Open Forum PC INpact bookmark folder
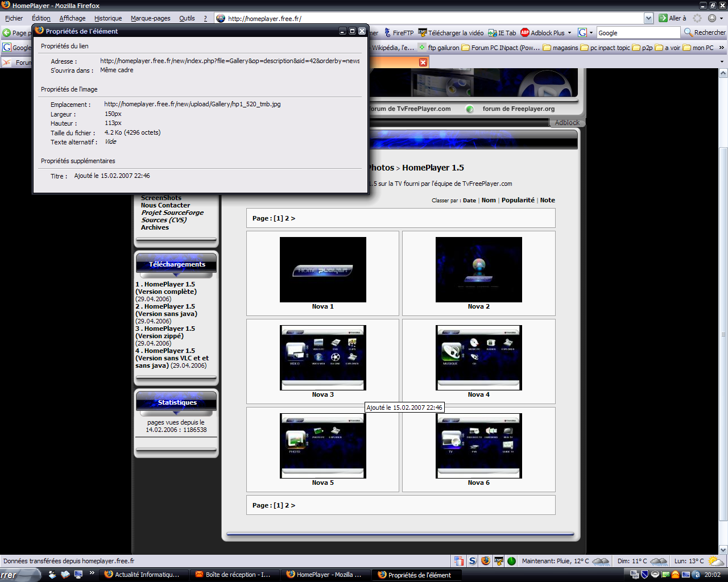The height and width of the screenshot is (582, 728). tap(500, 48)
